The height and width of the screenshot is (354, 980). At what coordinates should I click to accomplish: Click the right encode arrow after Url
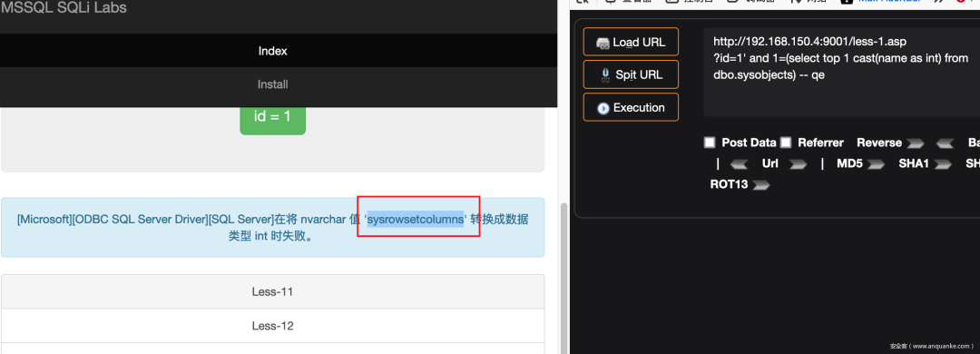click(x=799, y=164)
